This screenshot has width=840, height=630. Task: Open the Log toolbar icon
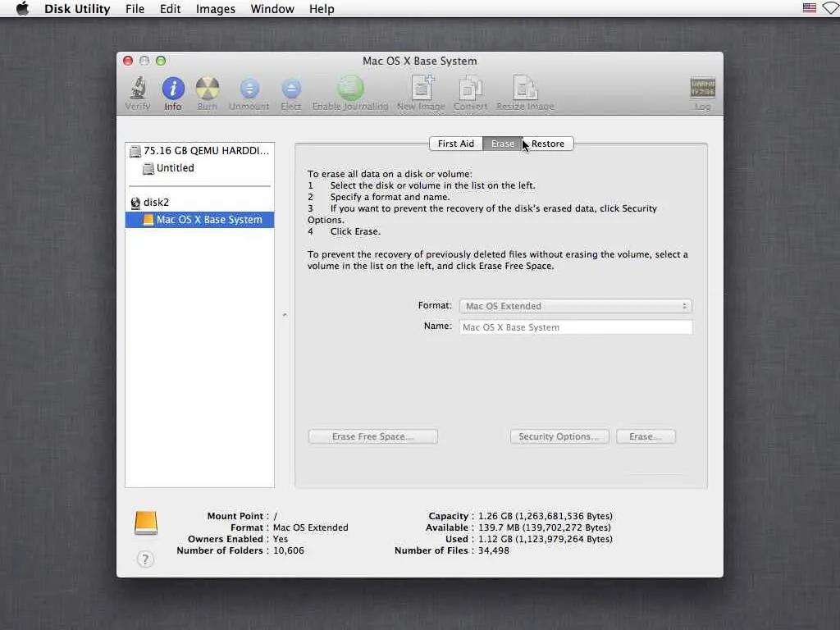(x=702, y=93)
